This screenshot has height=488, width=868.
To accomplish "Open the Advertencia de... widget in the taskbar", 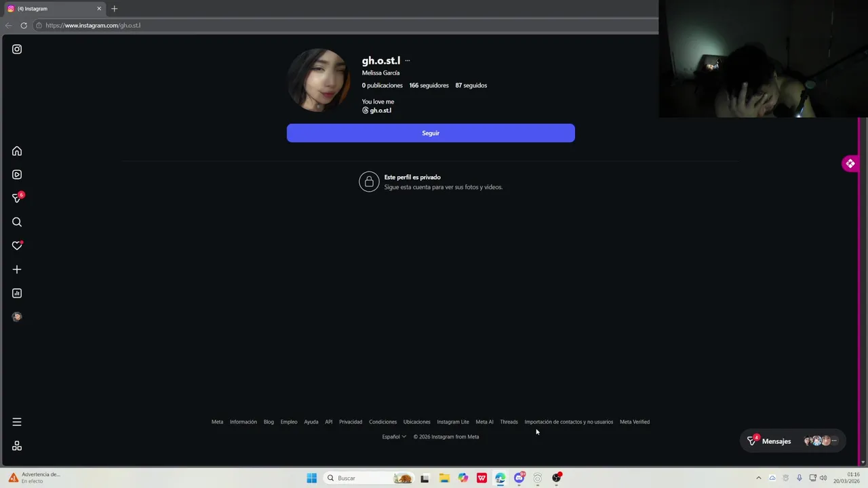I will [x=34, y=478].
